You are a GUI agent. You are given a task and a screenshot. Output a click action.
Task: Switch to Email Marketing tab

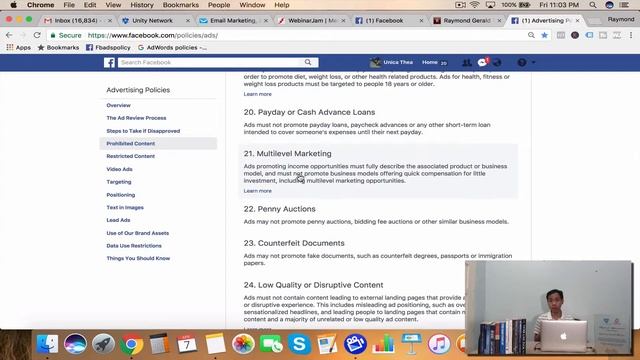point(233,20)
